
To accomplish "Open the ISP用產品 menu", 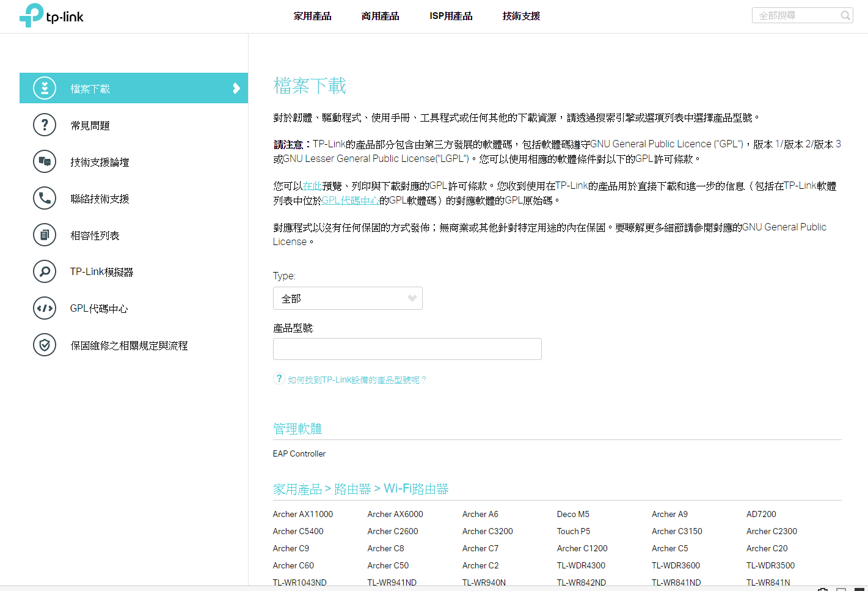I will click(x=451, y=16).
